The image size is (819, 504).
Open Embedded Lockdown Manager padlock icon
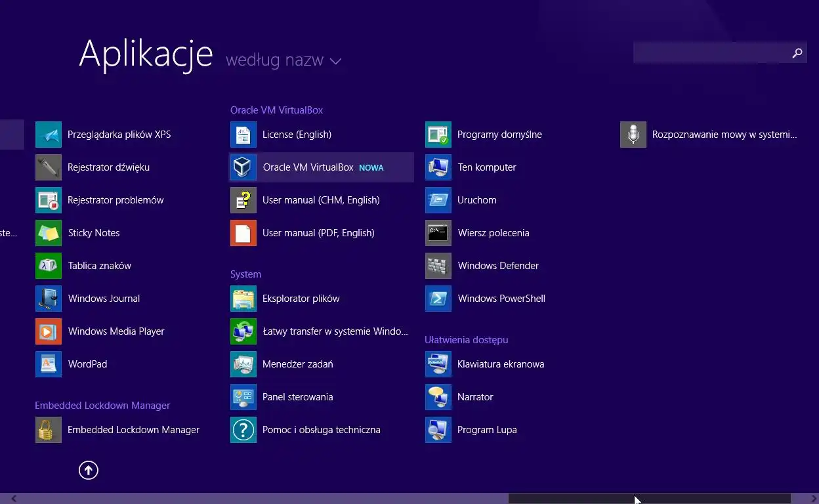click(x=49, y=430)
